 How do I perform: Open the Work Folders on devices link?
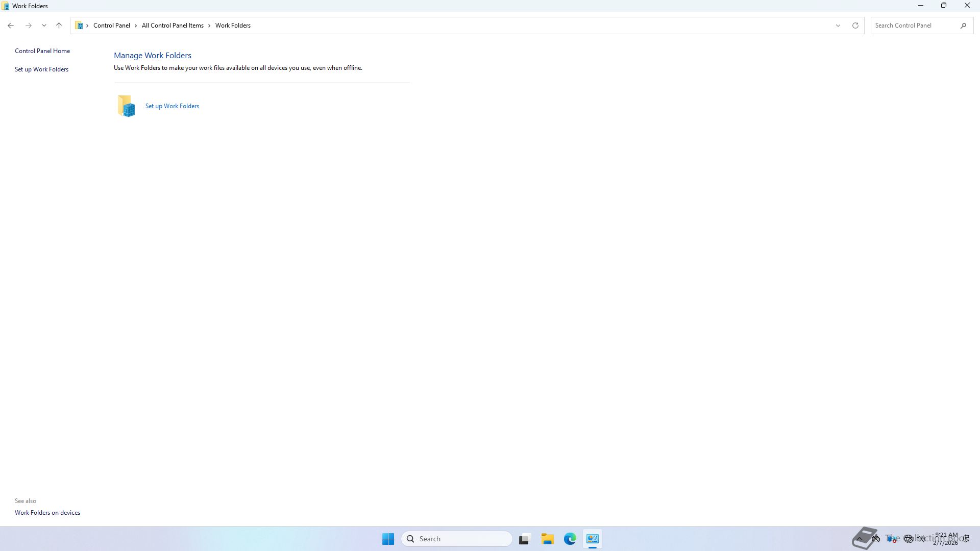click(47, 513)
